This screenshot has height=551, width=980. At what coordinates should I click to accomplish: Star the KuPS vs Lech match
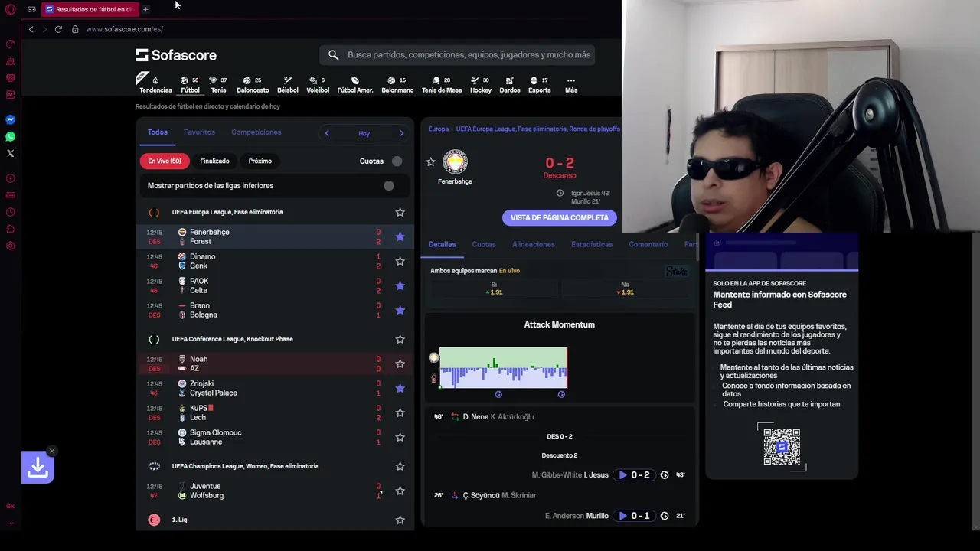click(400, 413)
